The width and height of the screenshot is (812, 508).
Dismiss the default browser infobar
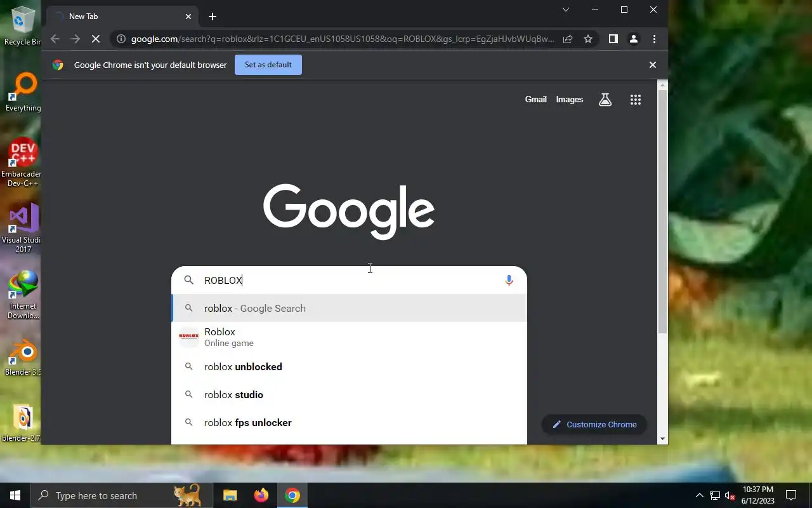click(x=652, y=65)
